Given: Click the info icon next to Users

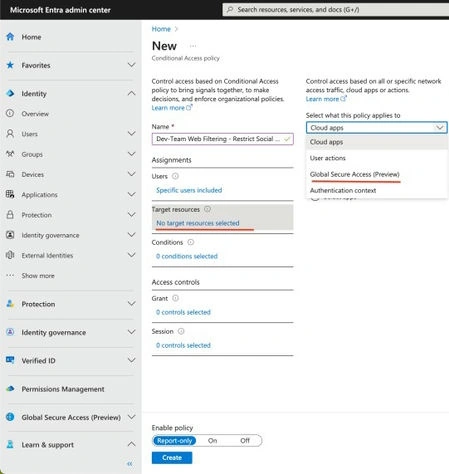Looking at the screenshot, I should point(175,176).
